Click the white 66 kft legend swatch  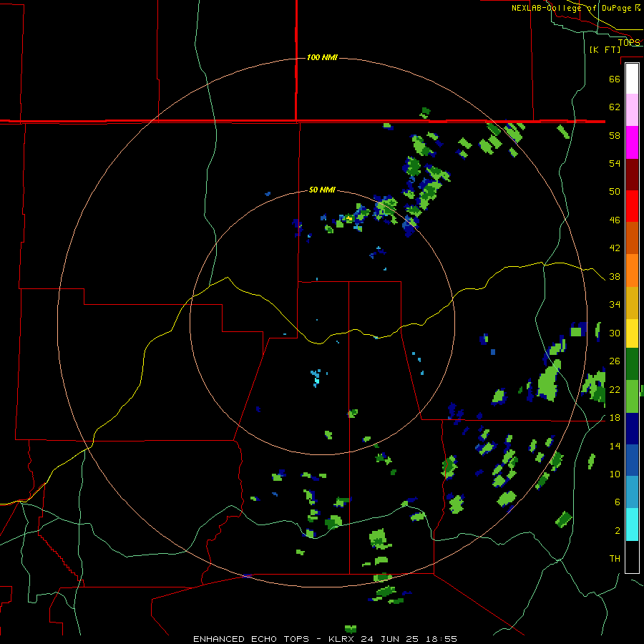(x=632, y=79)
